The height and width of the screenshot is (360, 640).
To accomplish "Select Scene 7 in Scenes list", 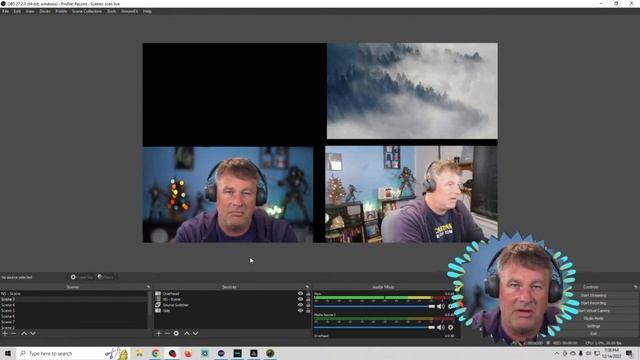I will click(x=73, y=322).
